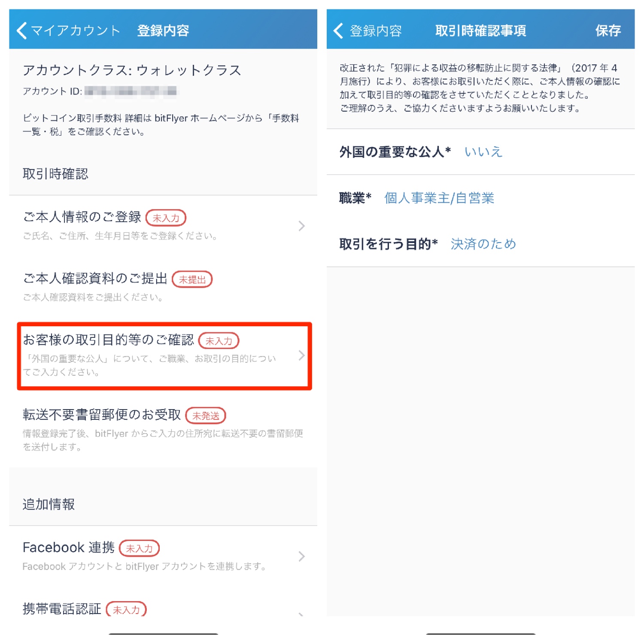Tap 未発送 badge for registered mail
The height and width of the screenshot is (644, 644).
[205, 415]
